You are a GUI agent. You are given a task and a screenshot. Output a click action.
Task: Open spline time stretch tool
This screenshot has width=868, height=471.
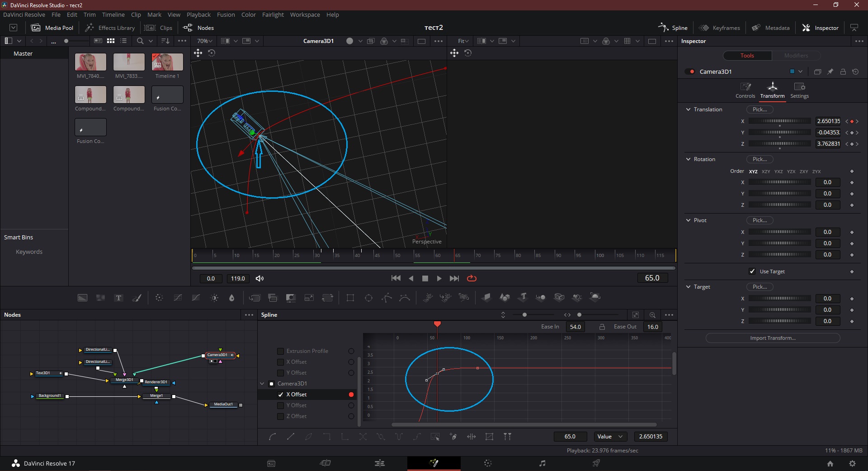[x=472, y=437]
